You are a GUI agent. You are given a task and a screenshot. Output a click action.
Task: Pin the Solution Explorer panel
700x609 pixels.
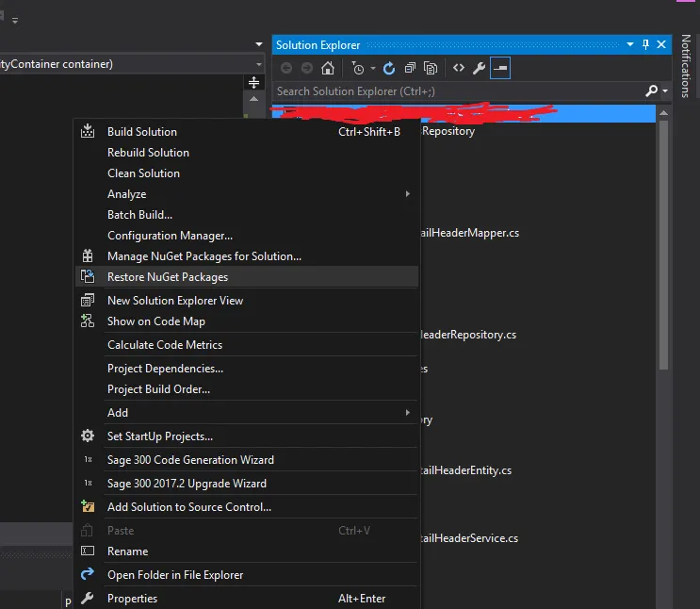(645, 44)
